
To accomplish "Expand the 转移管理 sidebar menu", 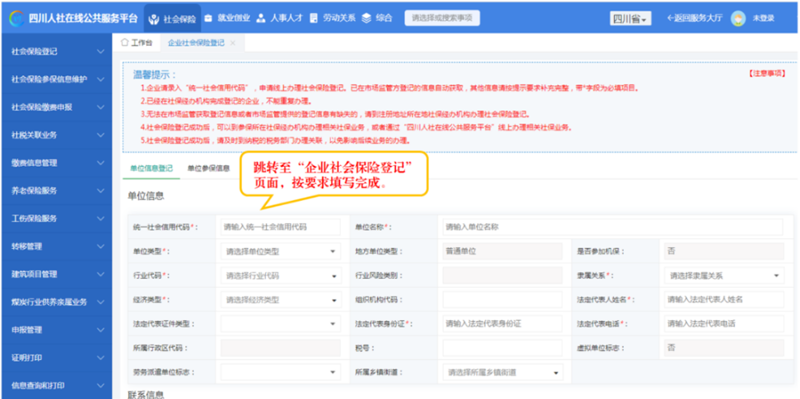I will point(57,246).
